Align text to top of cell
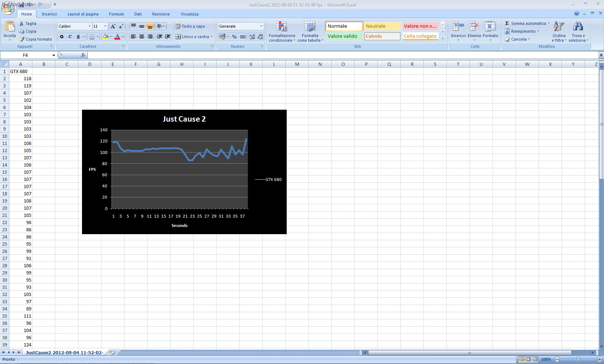 pyautogui.click(x=133, y=26)
